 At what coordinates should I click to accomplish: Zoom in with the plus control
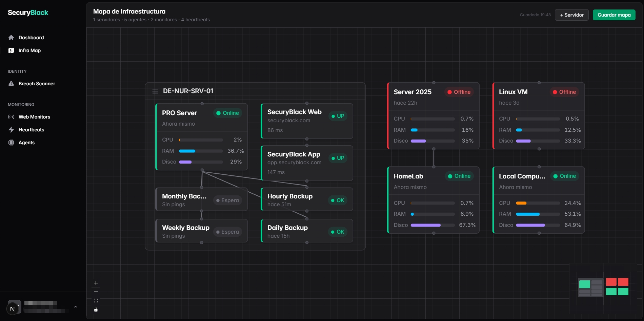point(96,283)
